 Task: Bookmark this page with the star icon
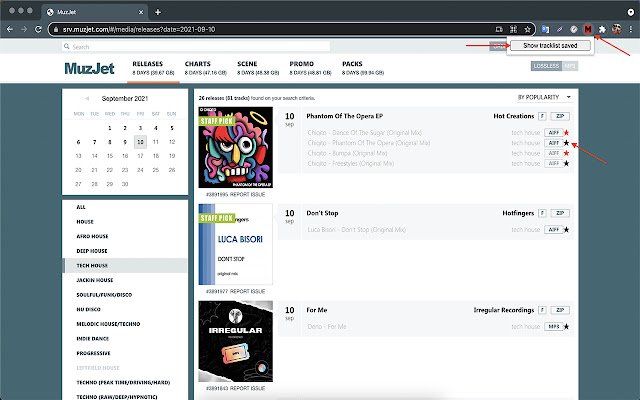point(527,29)
